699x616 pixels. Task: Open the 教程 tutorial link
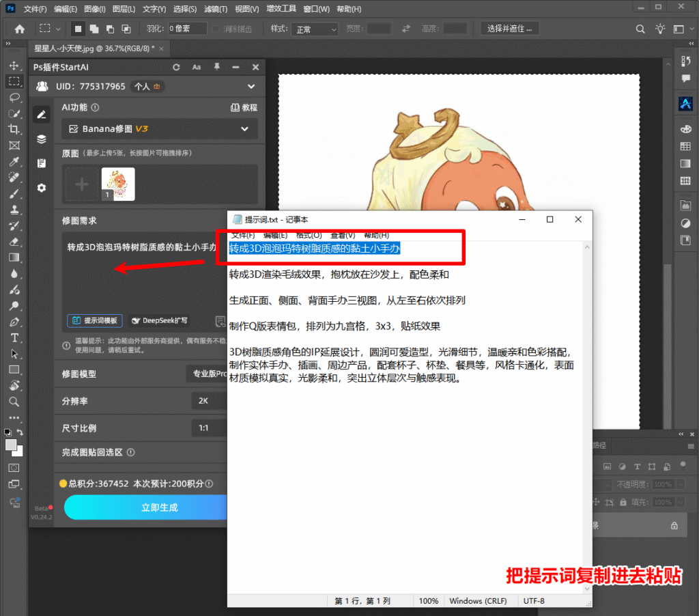pyautogui.click(x=244, y=107)
